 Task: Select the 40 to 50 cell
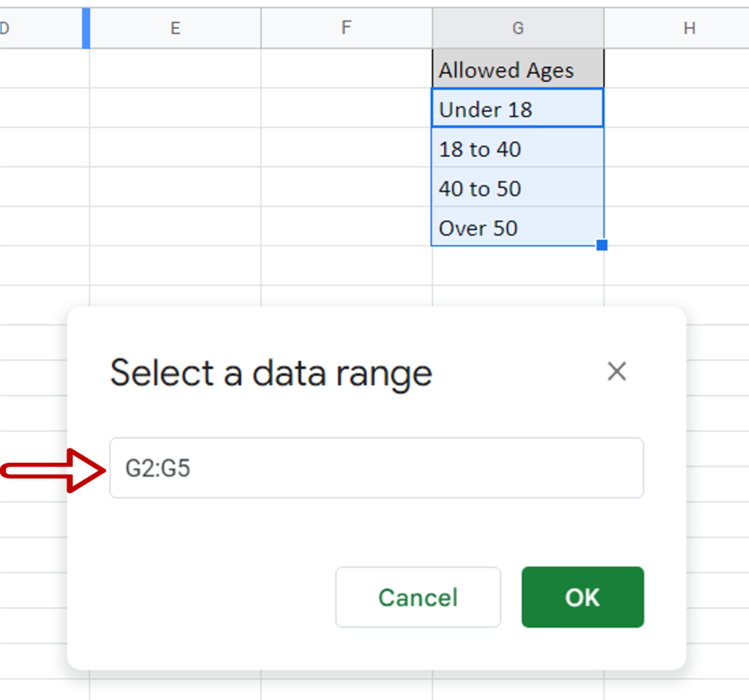(518, 188)
